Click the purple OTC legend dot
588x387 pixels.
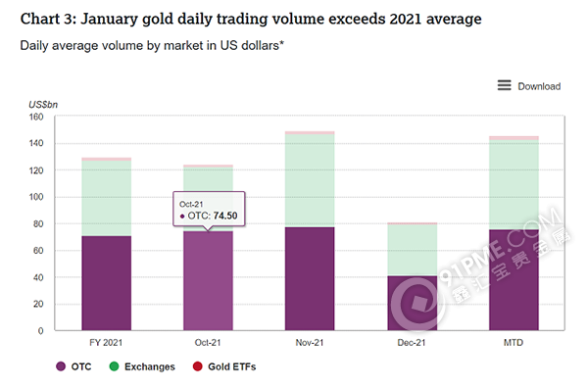61,366
